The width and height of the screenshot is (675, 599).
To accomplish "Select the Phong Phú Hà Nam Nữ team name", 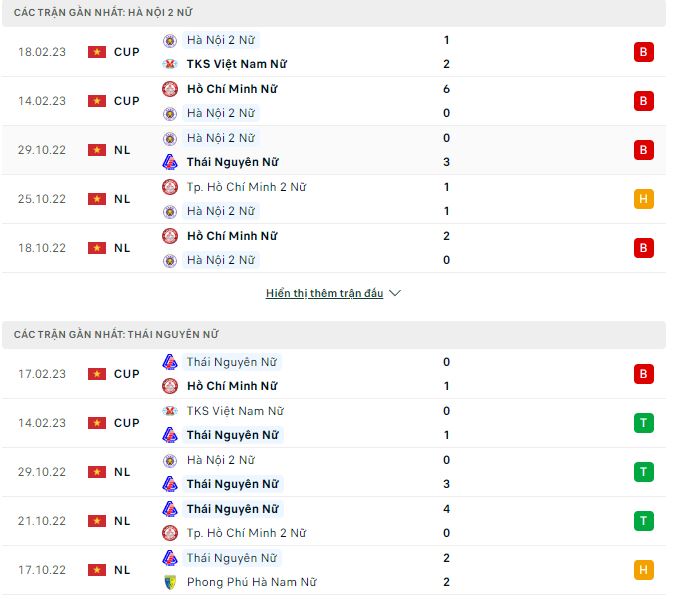I will [245, 582].
